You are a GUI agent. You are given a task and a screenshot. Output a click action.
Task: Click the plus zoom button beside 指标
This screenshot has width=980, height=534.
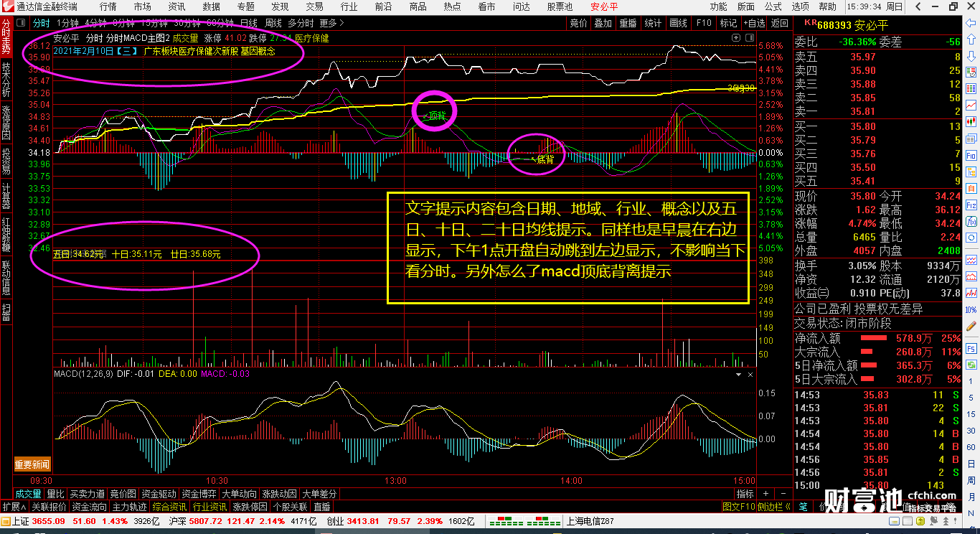point(765,494)
